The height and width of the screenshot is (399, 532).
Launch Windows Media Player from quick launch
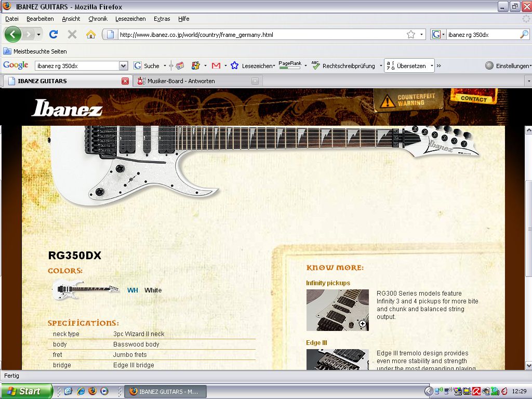pyautogui.click(x=104, y=391)
